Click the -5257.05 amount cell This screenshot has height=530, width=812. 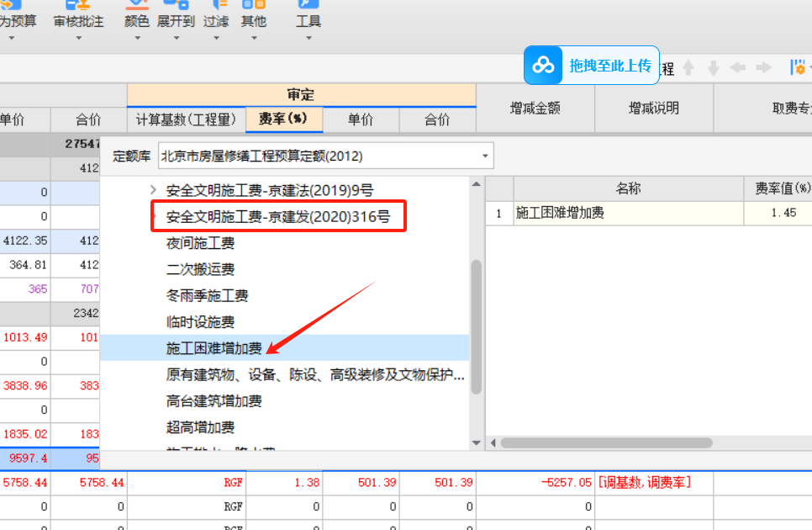(x=535, y=482)
